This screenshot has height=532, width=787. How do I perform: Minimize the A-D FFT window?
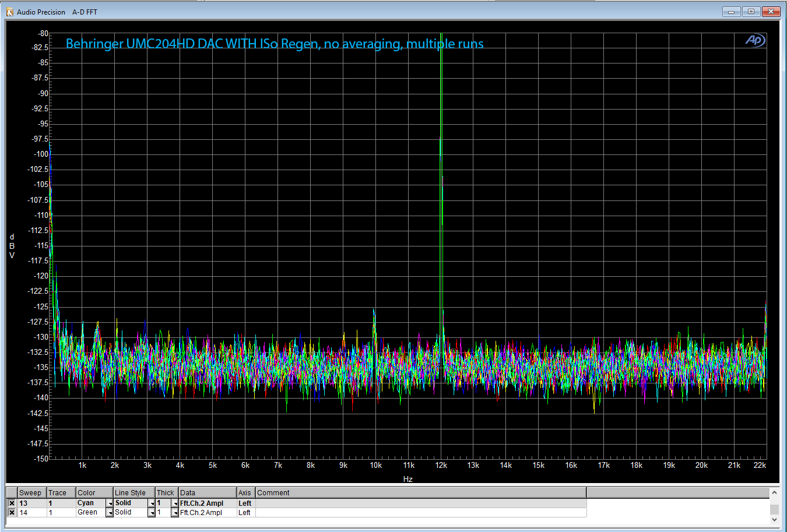click(x=731, y=12)
